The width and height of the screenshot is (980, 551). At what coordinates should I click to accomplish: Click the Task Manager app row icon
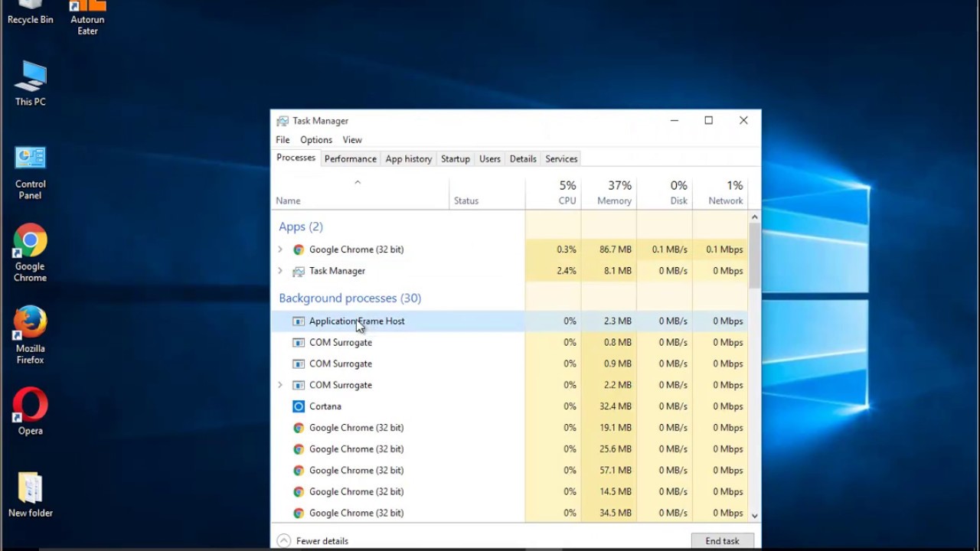[x=299, y=271]
